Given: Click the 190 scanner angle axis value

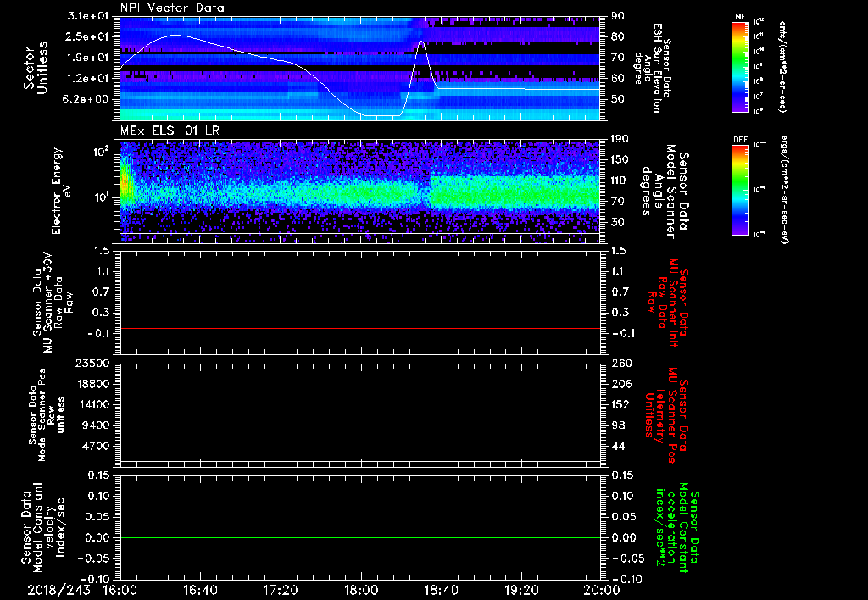Looking at the screenshot, I should point(620,139).
